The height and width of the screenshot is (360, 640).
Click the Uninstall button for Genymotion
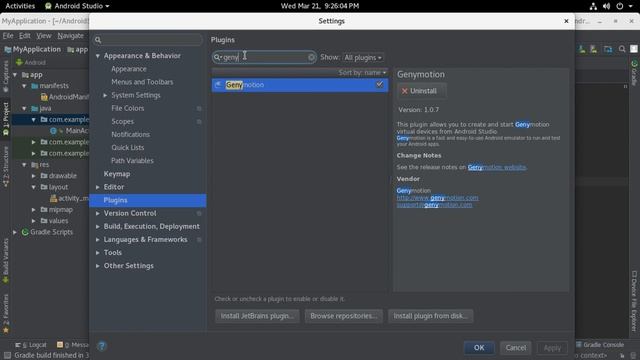(x=422, y=91)
